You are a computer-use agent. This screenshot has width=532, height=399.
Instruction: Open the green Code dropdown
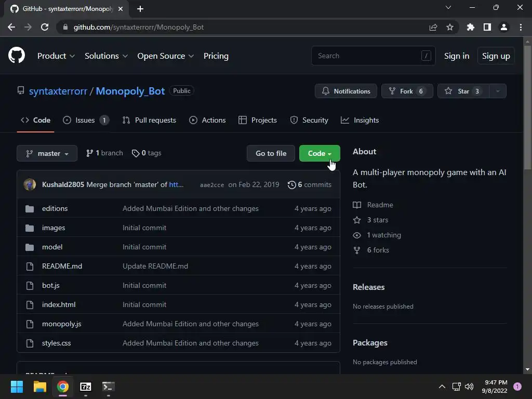tap(320, 153)
